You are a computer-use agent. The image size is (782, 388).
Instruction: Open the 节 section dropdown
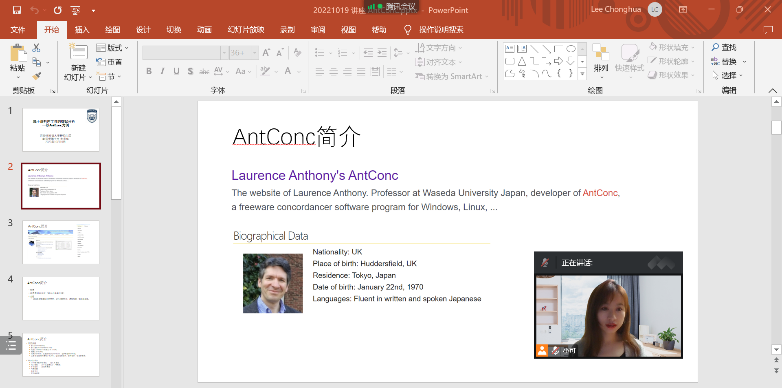(x=109, y=77)
